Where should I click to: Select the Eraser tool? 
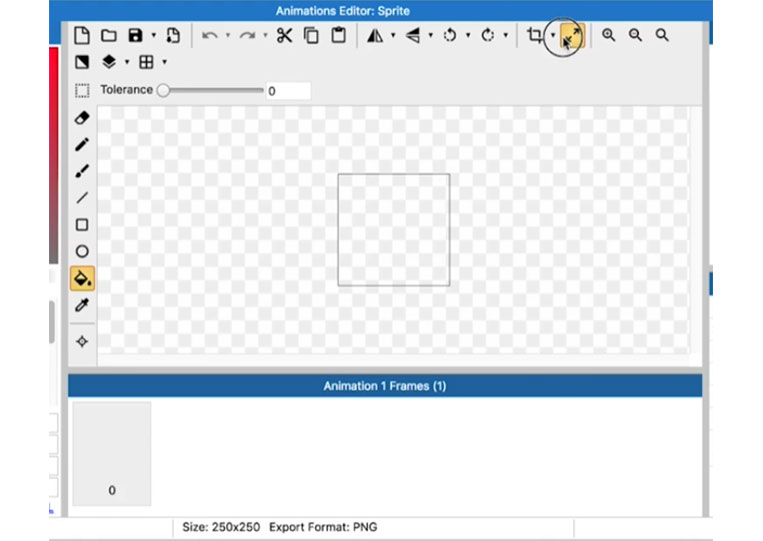coord(82,118)
